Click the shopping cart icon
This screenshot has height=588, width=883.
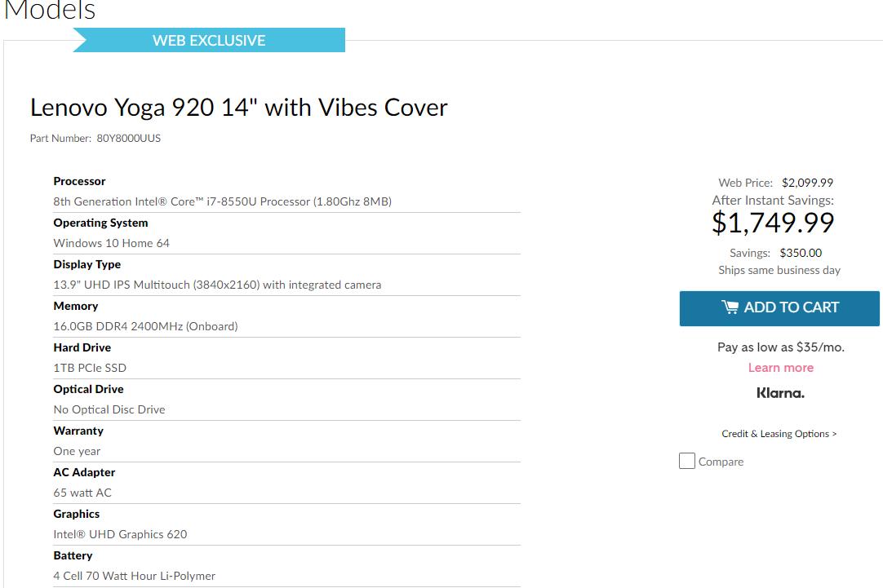pos(730,307)
